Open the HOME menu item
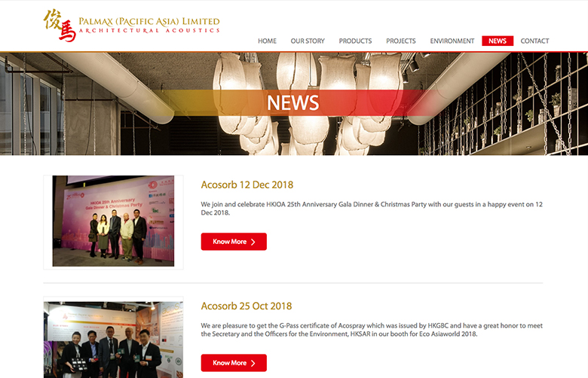This screenshot has height=378, width=588. [x=267, y=41]
